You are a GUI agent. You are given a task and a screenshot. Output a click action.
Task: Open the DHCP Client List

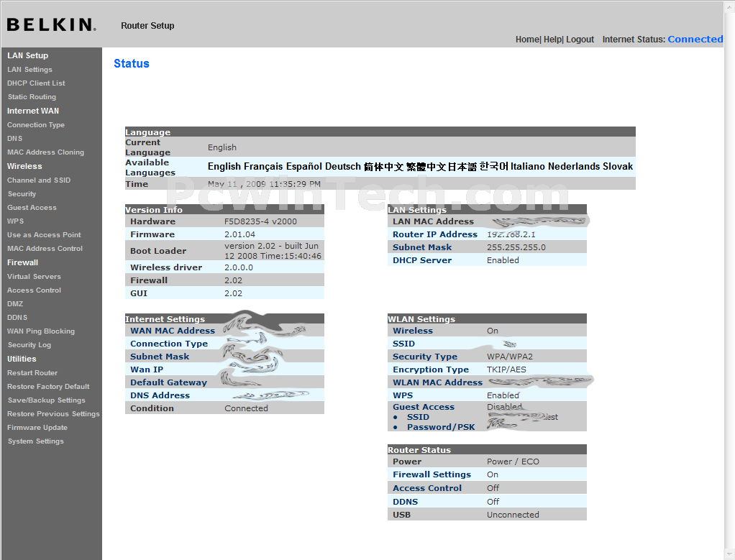pyautogui.click(x=36, y=83)
